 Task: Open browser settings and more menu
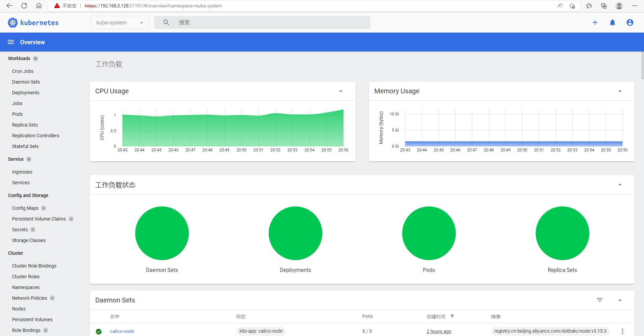pos(634,6)
